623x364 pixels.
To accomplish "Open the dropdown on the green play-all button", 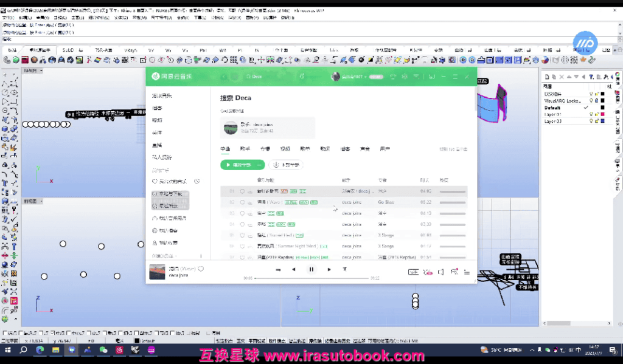I will [259, 165].
